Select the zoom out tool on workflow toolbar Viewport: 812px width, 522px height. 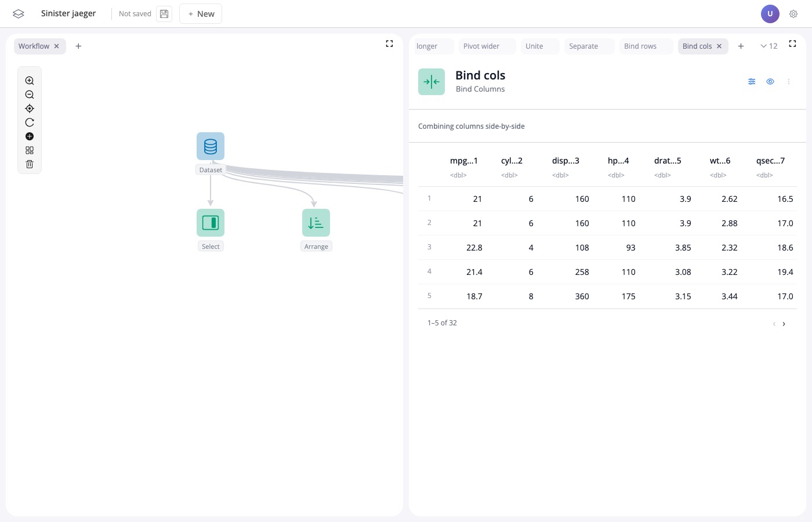[x=29, y=94]
